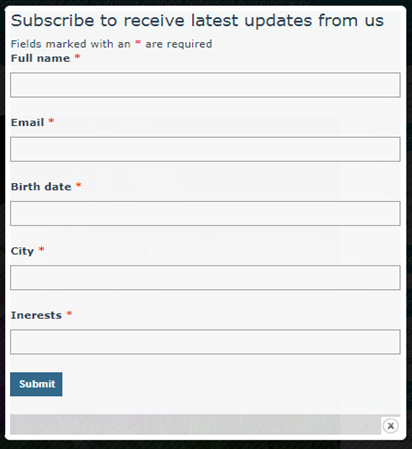Focus the Email input field
Screen dimensions: 412x449
point(205,149)
